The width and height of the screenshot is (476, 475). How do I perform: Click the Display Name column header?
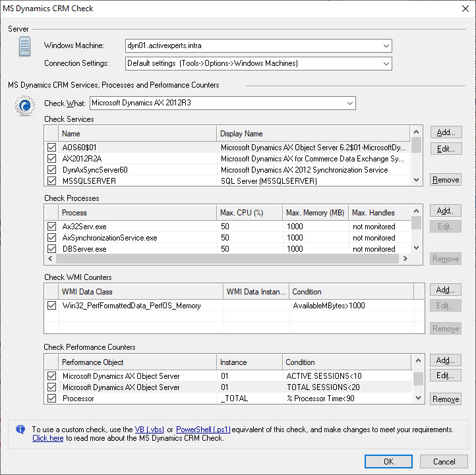click(x=313, y=134)
